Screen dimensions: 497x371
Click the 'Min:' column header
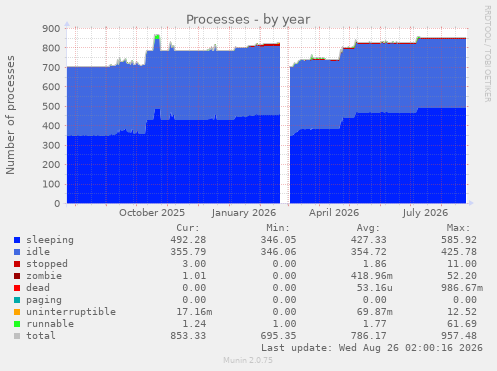click(x=278, y=228)
